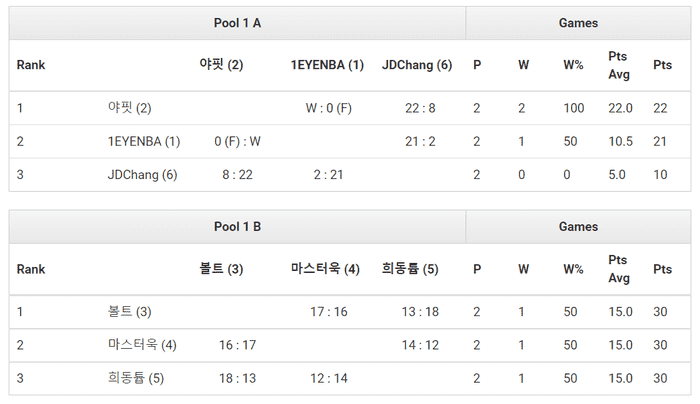The width and height of the screenshot is (700, 404).
Task: Select 희동튬 (5) in the rank 3 row
Action: click(135, 379)
